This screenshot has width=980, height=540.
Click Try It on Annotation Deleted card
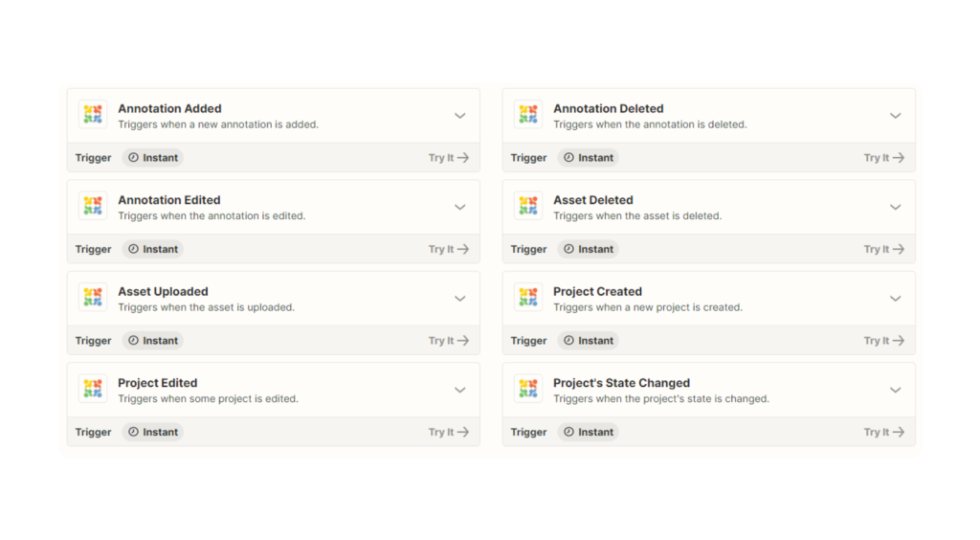pyautogui.click(x=883, y=157)
